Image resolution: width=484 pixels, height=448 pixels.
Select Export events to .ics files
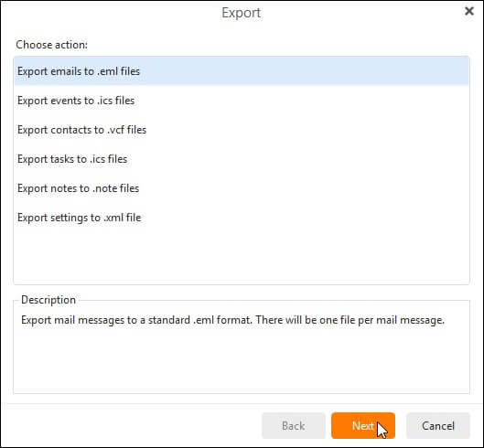[242, 101]
